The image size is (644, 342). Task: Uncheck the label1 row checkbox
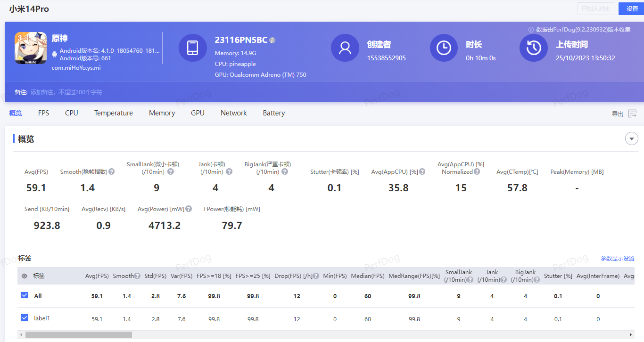(x=25, y=318)
